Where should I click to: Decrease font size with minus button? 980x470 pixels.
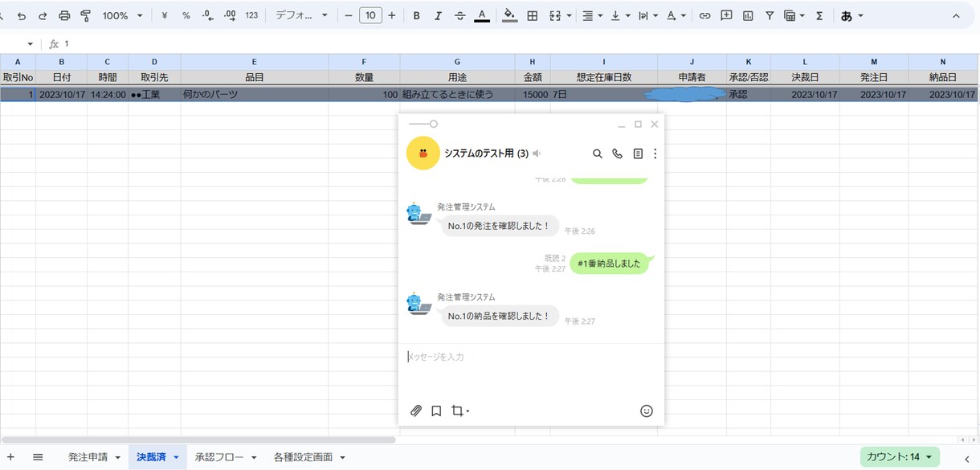tap(349, 15)
